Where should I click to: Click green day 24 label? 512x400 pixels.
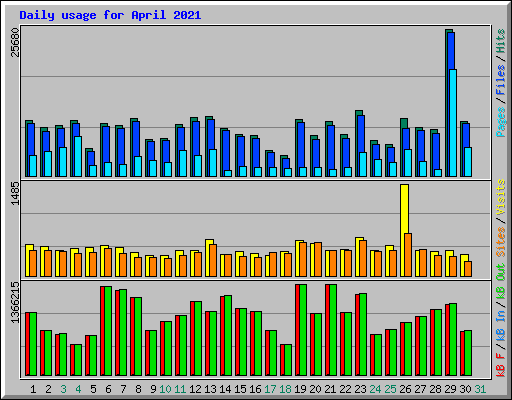pyautogui.click(x=375, y=389)
